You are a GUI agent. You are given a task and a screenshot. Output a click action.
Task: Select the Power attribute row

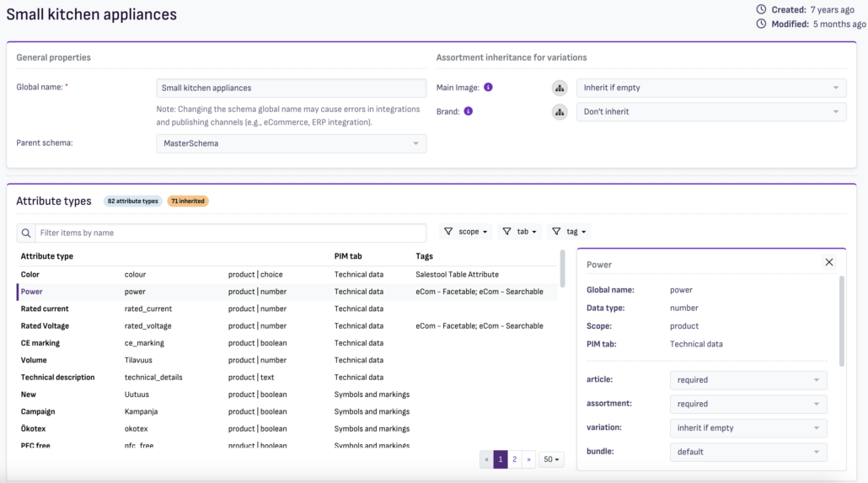(287, 292)
